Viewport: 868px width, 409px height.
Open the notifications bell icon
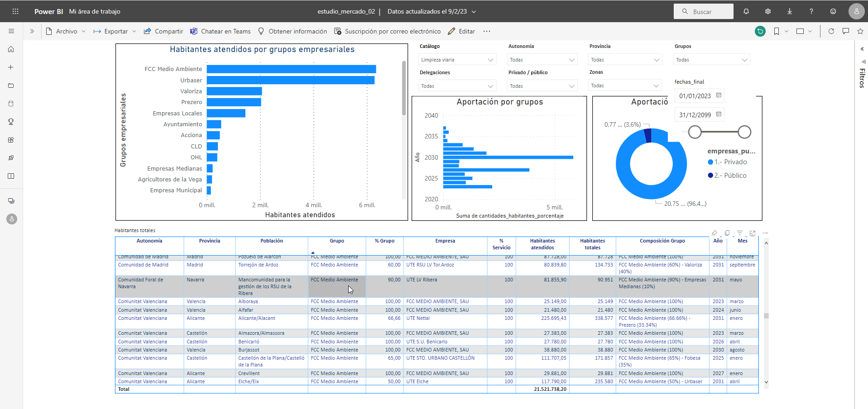tap(746, 11)
